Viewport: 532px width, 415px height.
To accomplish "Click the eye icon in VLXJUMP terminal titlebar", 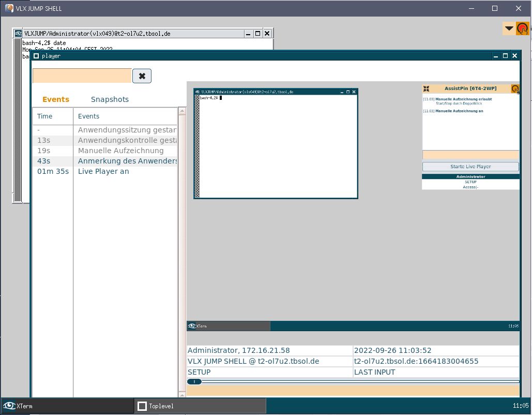I will [x=18, y=33].
